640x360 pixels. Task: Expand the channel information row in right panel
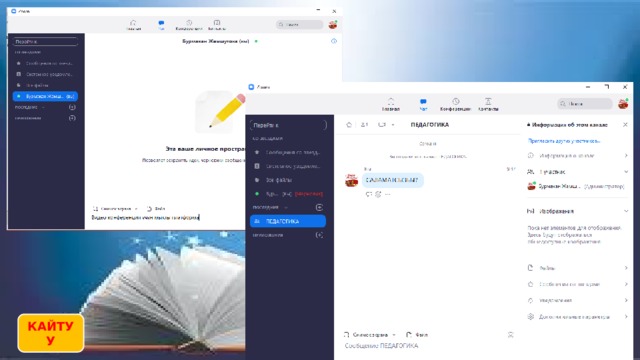578,156
